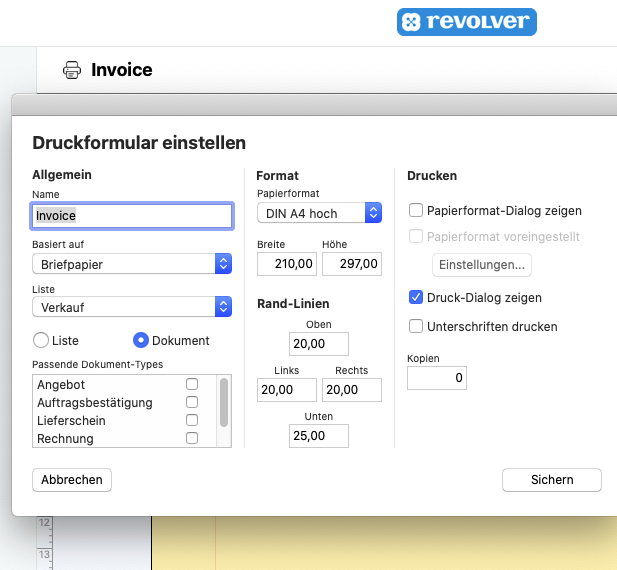Select the Dokument radio button
This screenshot has width=617, height=570.
pyautogui.click(x=141, y=340)
